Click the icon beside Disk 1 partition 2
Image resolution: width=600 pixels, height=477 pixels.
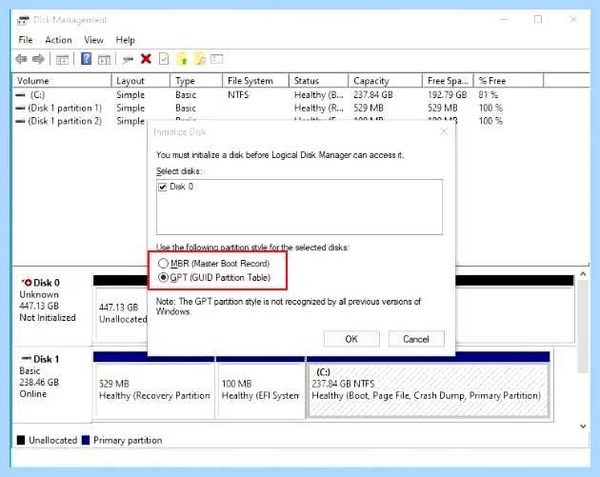pos(20,121)
